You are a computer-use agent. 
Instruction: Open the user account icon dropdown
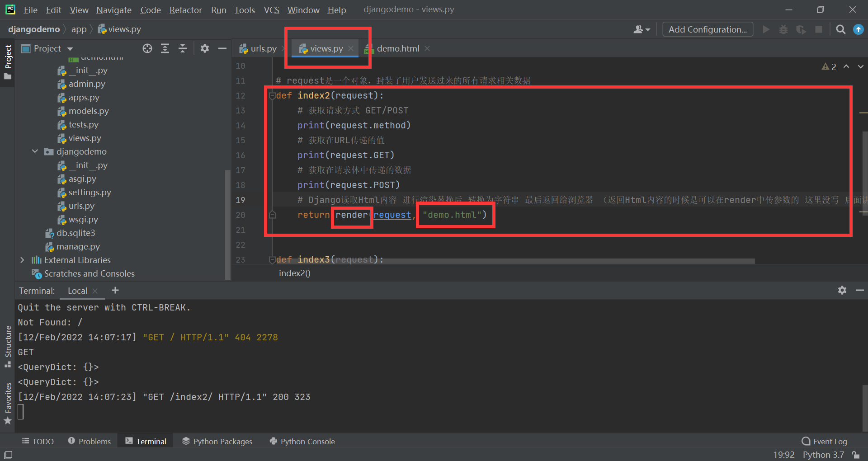(x=642, y=29)
